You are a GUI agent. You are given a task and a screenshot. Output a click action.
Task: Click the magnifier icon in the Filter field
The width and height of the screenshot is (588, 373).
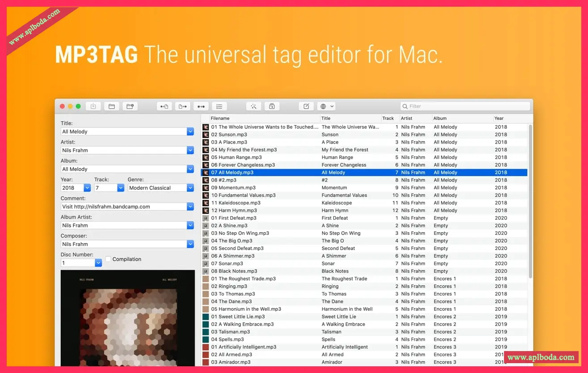405,106
